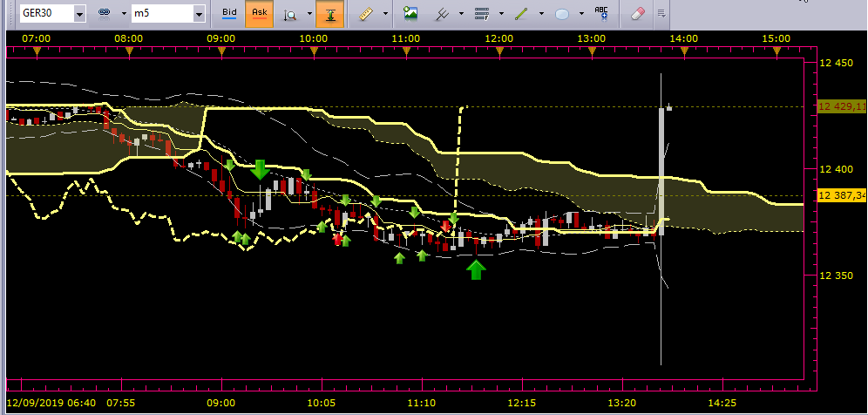Viewport: 868px width, 415px height.
Task: Click the 12:00 session marker triangle
Action: 499,51
